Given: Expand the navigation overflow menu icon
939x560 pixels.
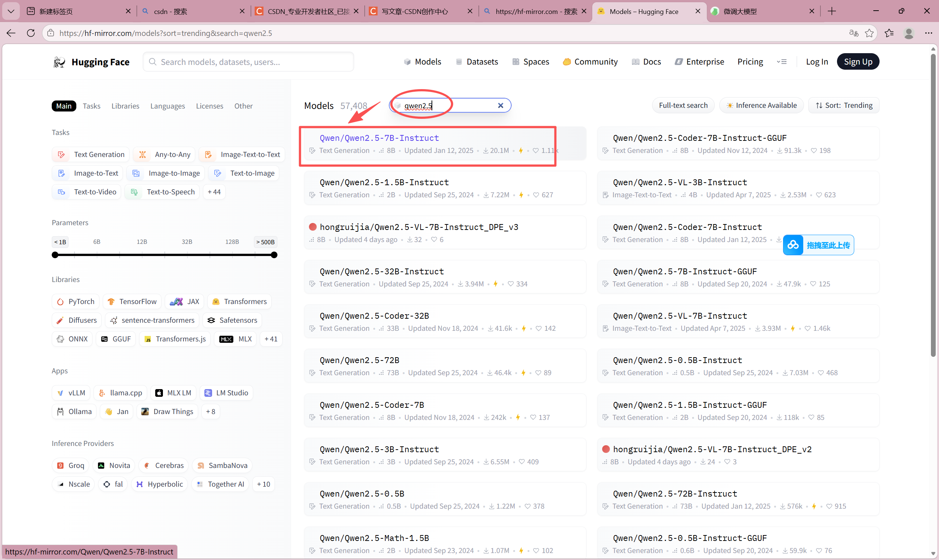Looking at the screenshot, I should coord(782,62).
